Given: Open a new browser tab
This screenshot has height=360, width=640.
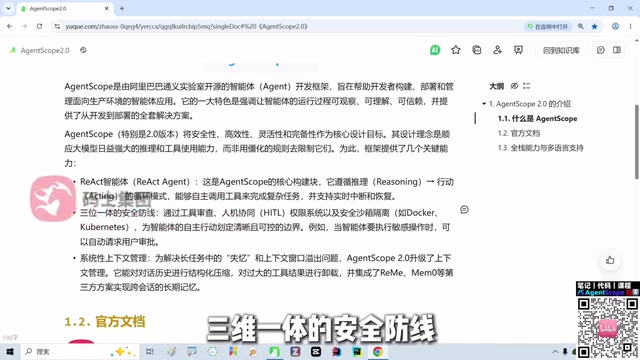Looking at the screenshot, I should click(x=122, y=9).
